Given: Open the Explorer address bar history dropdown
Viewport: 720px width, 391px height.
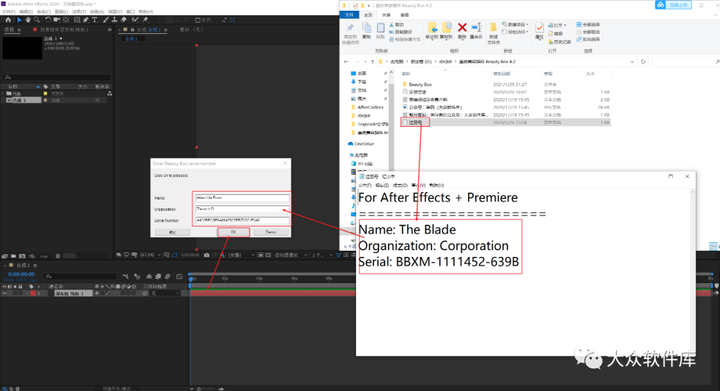Looking at the screenshot, I should click(632, 61).
